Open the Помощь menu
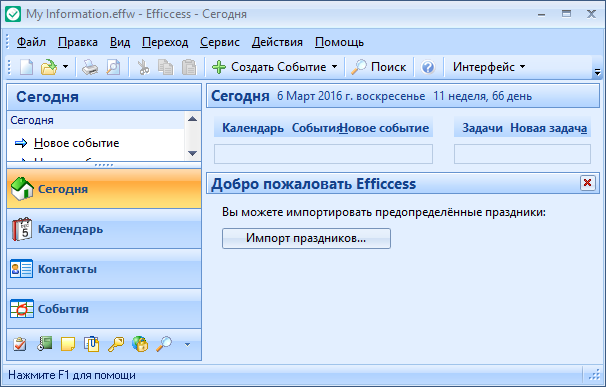 click(x=339, y=42)
